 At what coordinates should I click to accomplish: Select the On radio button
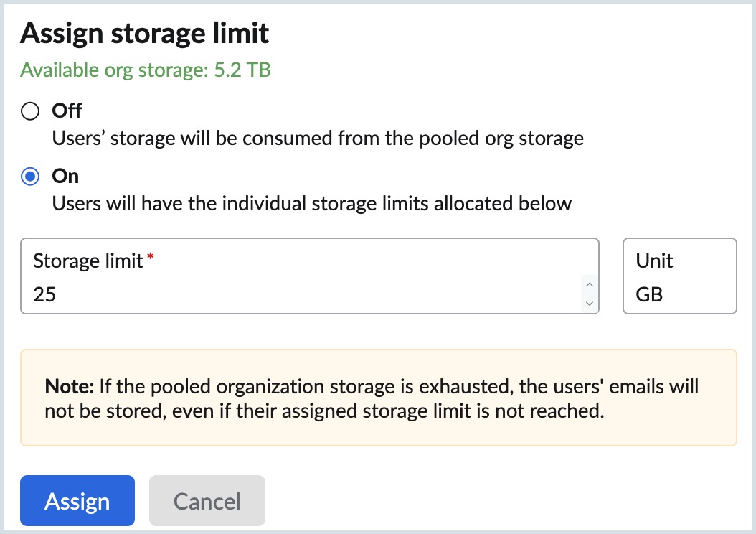[29, 176]
